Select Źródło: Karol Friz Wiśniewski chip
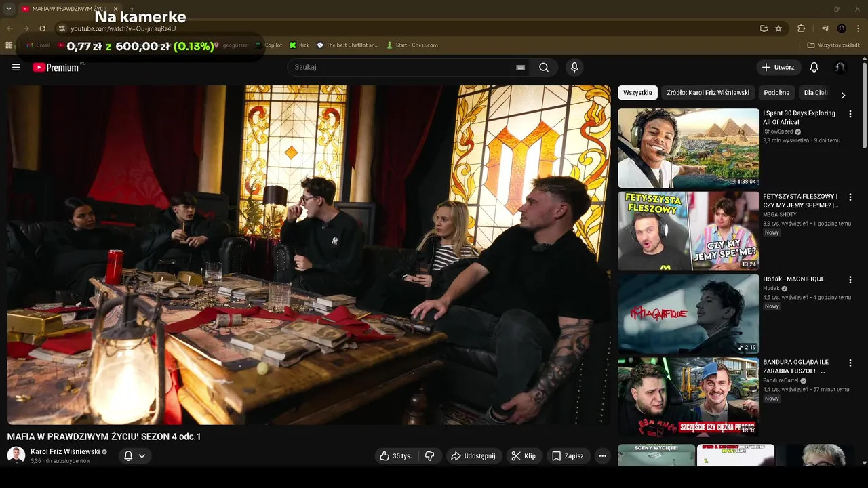This screenshot has height=488, width=868. click(708, 93)
